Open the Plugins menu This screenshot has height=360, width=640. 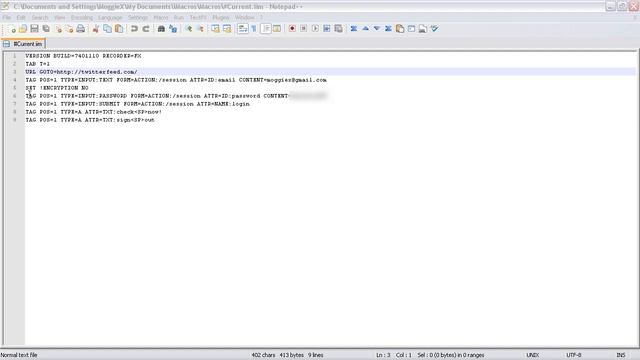[221, 18]
